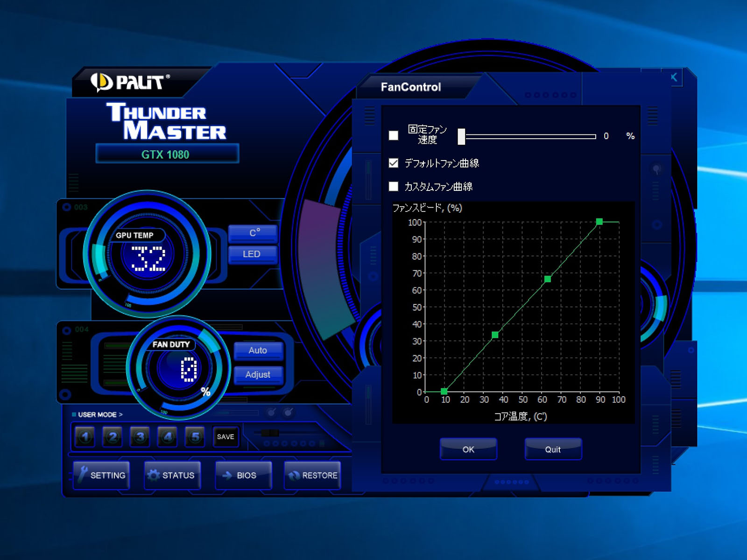Select the fan curve point near 35°C

tap(495, 335)
